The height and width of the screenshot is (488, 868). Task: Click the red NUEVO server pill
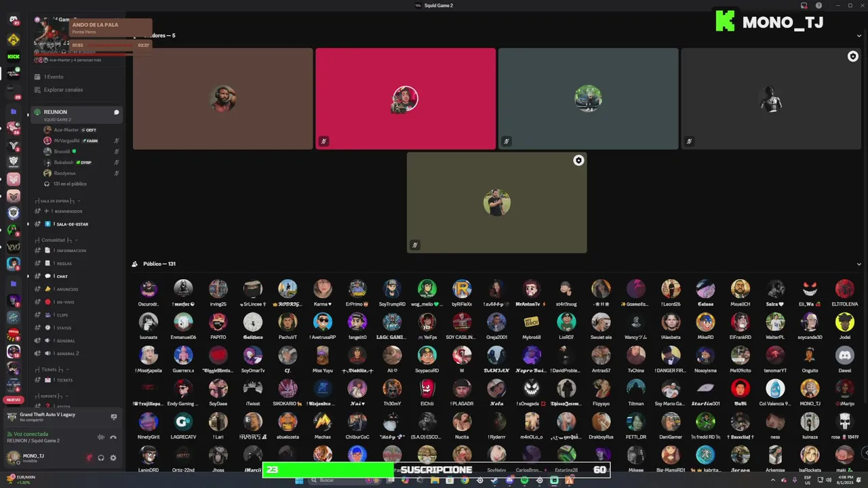point(14,400)
